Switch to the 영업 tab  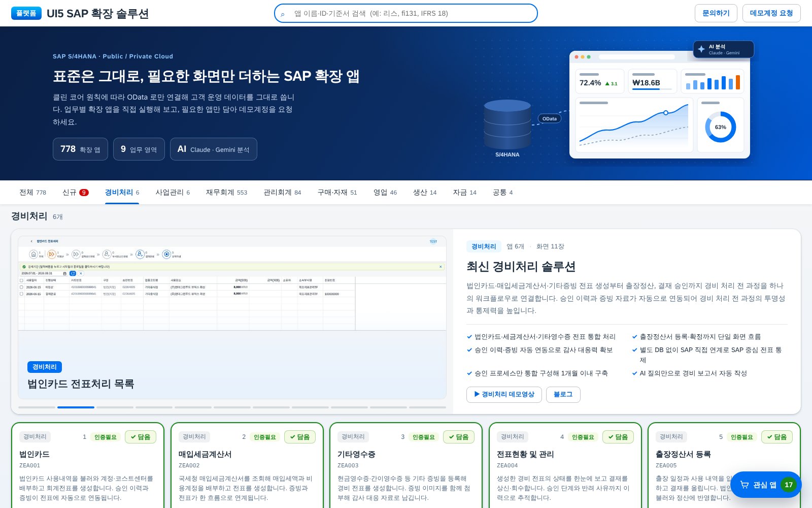pyautogui.click(x=385, y=193)
